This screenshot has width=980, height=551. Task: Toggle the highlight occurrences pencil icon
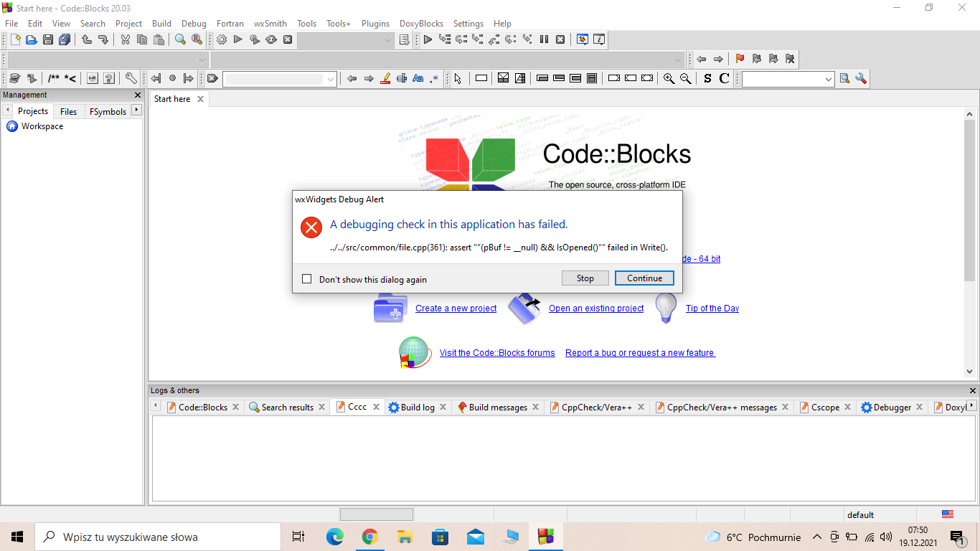[x=385, y=78]
